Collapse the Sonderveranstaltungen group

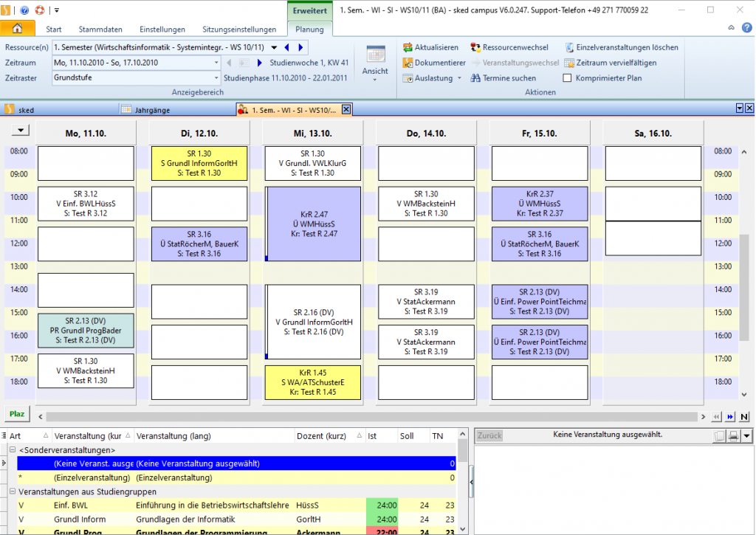(x=12, y=450)
